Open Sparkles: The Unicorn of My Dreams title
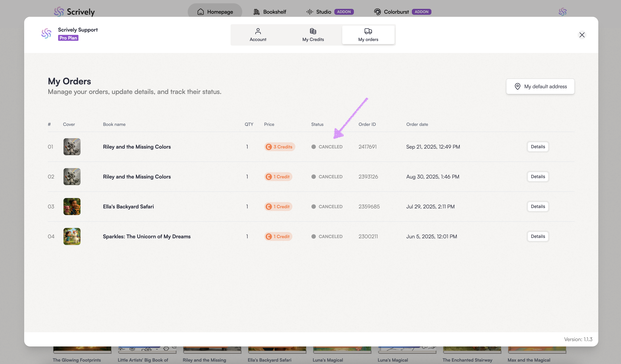The image size is (621, 364). 147,237
